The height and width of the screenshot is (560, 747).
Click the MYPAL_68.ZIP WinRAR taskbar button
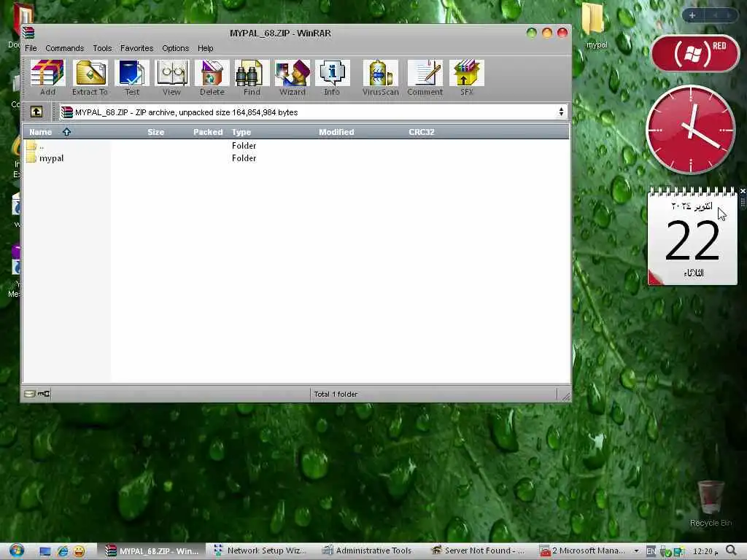pos(152,551)
